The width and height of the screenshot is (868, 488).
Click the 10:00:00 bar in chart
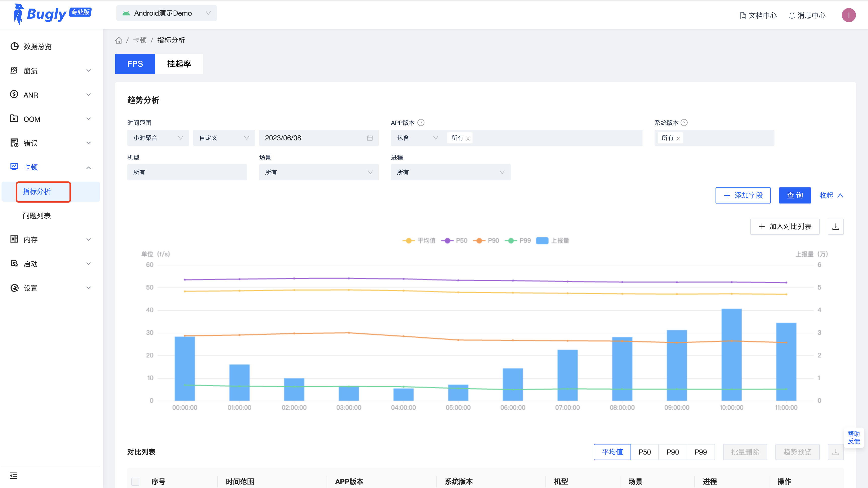732,355
